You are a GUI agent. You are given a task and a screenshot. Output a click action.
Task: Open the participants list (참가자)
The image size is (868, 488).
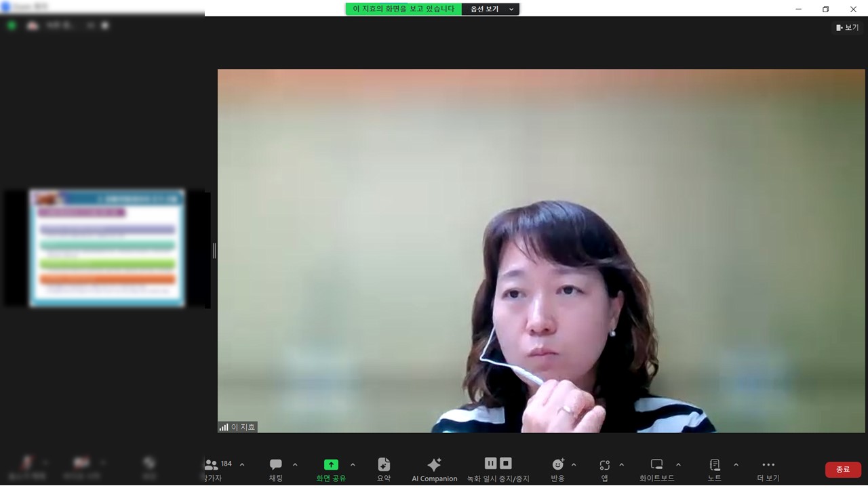(x=212, y=470)
